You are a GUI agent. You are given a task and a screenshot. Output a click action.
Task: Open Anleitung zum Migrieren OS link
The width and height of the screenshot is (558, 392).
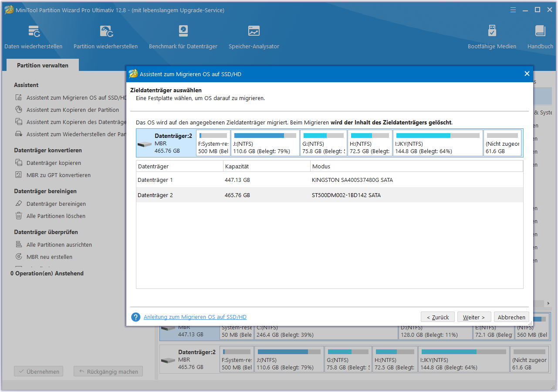coord(195,317)
